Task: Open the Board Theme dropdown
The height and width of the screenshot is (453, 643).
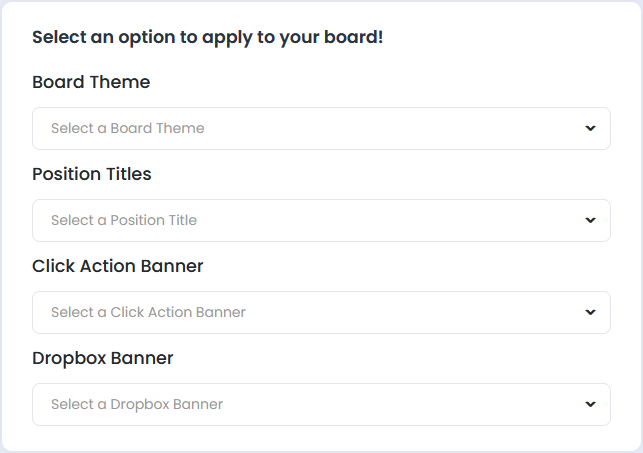Action: click(321, 128)
